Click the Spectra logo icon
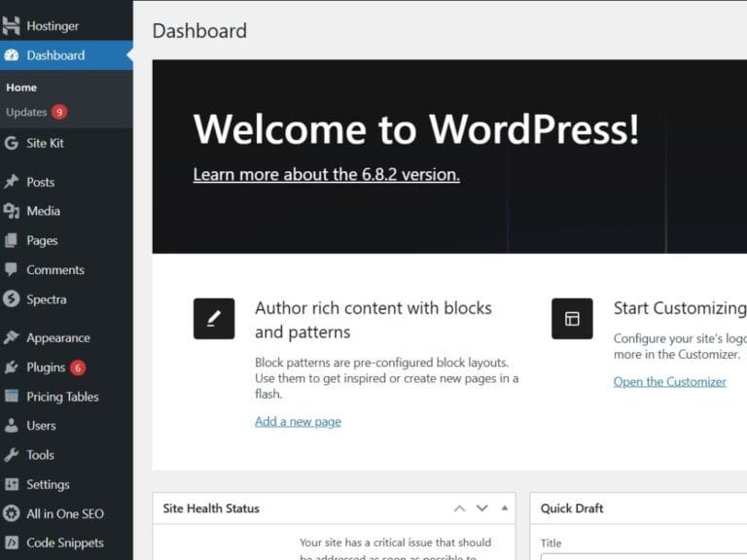The height and width of the screenshot is (560, 747). [11, 299]
